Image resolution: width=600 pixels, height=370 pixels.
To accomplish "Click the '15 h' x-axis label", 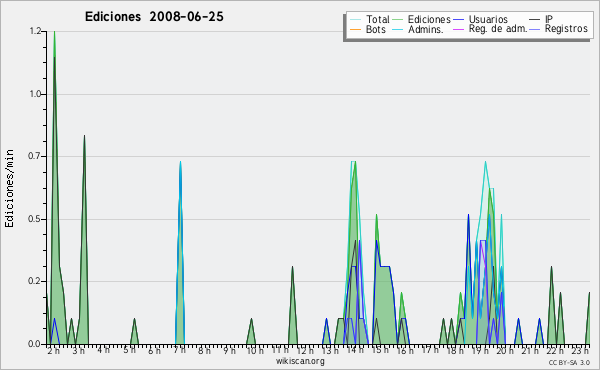I will (x=380, y=350).
